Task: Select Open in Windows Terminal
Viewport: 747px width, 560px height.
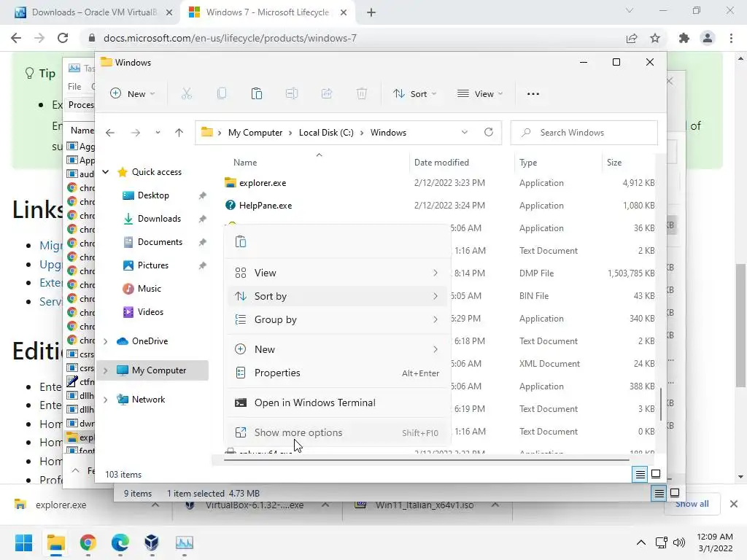Action: pos(337,402)
